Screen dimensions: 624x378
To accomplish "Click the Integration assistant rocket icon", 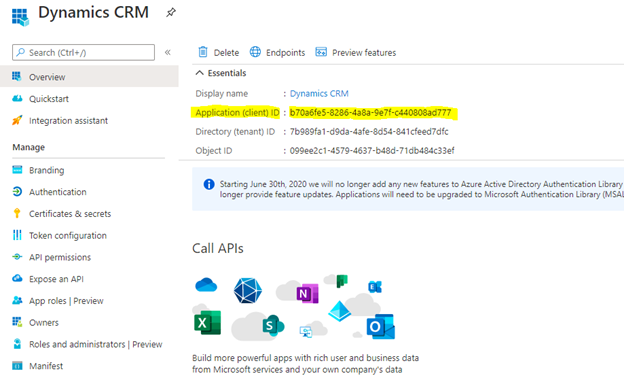I will [17, 120].
